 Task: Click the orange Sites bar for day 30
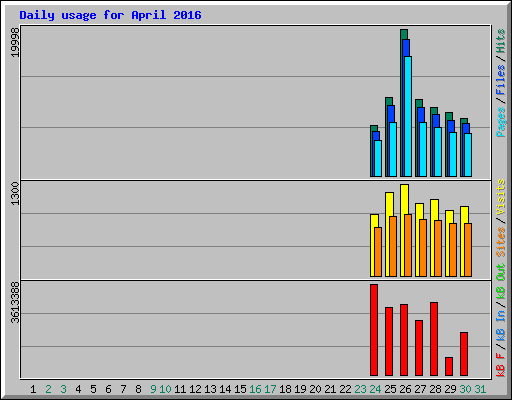[468, 250]
